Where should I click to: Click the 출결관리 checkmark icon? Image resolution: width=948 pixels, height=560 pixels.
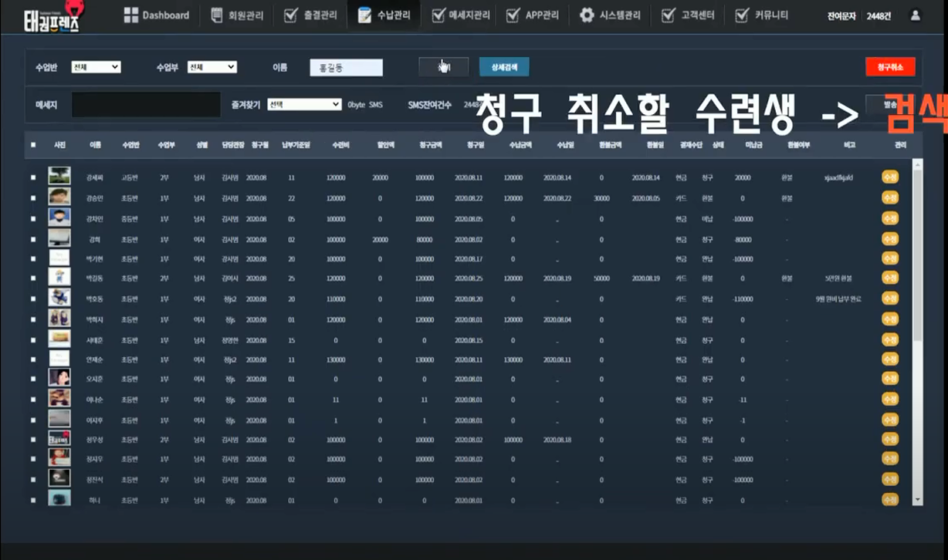(291, 15)
